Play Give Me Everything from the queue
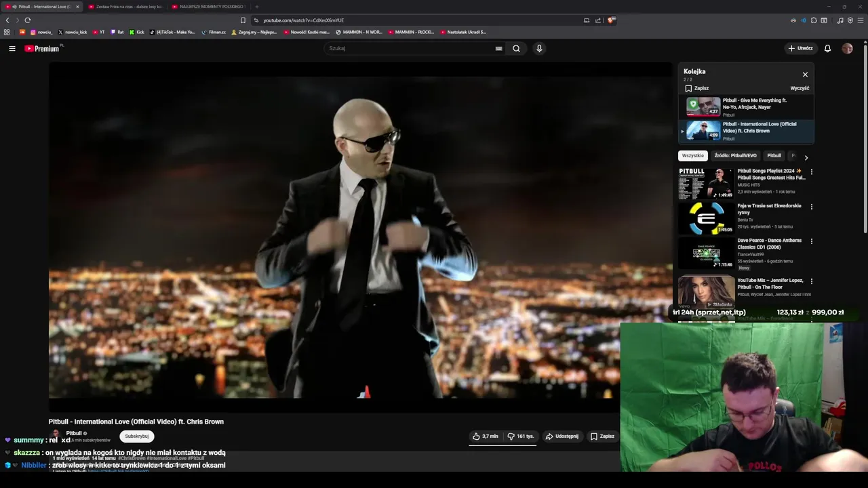868x488 pixels. (x=746, y=107)
